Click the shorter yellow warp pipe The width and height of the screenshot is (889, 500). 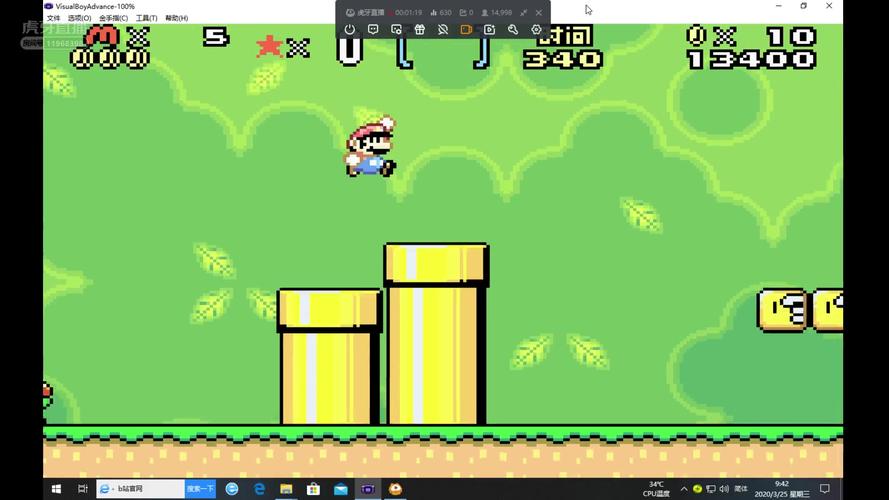click(330, 357)
